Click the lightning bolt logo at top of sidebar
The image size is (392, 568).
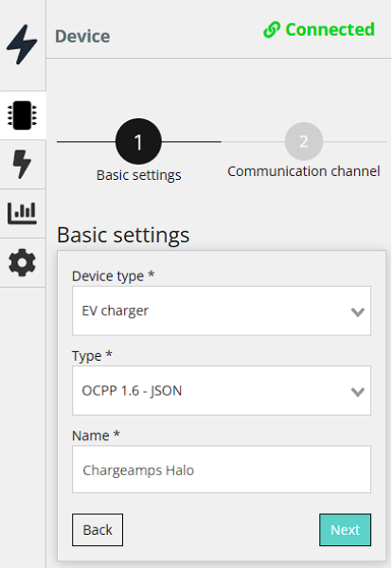[22, 44]
